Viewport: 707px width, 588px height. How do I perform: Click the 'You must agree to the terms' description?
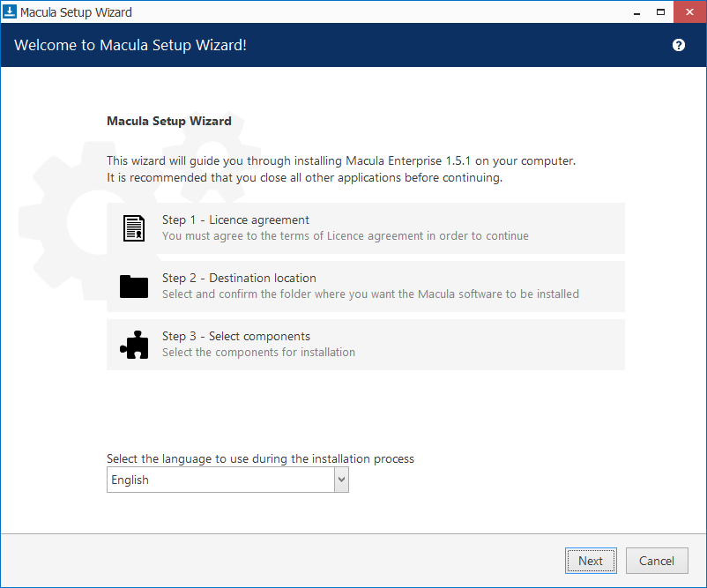tap(346, 236)
